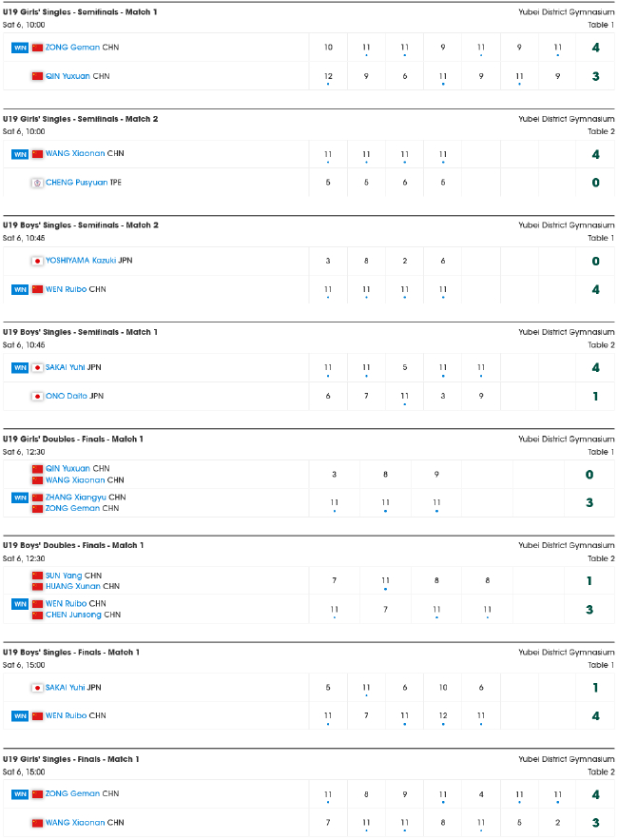Open CHEN Junsong's player link
This screenshot has height=840, width=618.
(73, 615)
